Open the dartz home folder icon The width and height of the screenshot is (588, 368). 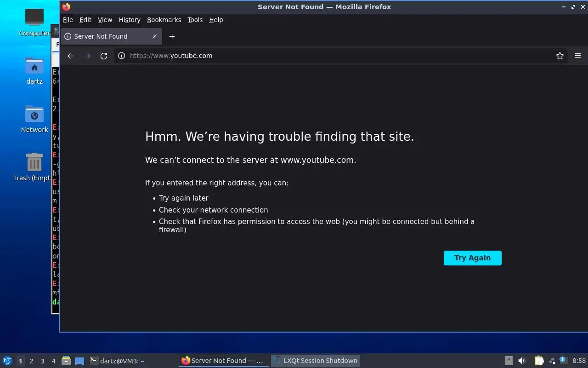[x=34, y=70]
